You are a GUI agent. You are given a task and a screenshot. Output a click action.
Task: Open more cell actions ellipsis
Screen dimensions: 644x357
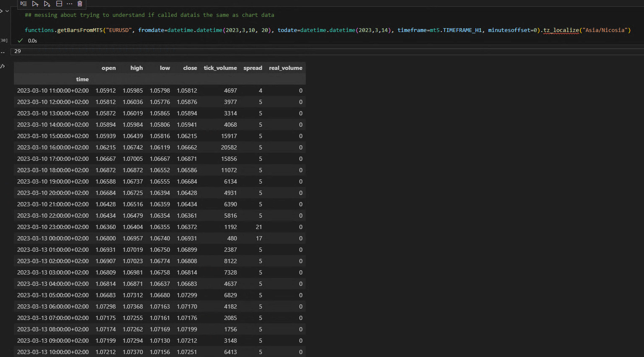[69, 4]
